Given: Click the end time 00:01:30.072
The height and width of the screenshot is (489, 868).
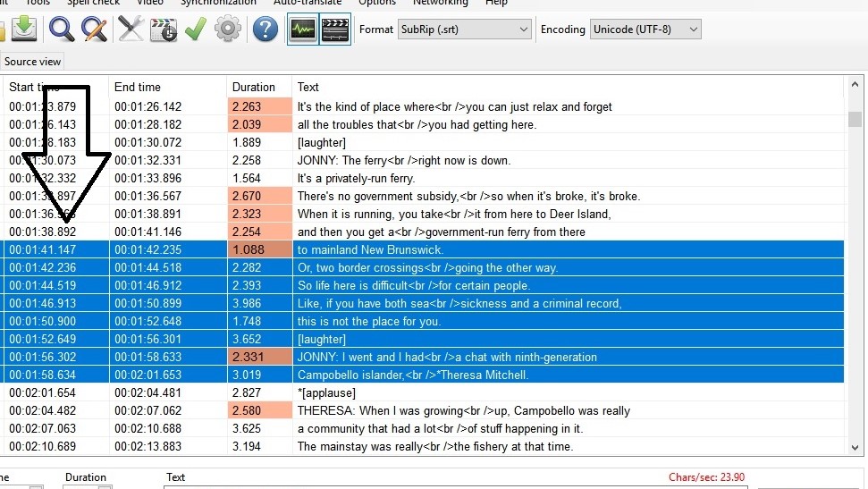Looking at the screenshot, I should 147,142.
